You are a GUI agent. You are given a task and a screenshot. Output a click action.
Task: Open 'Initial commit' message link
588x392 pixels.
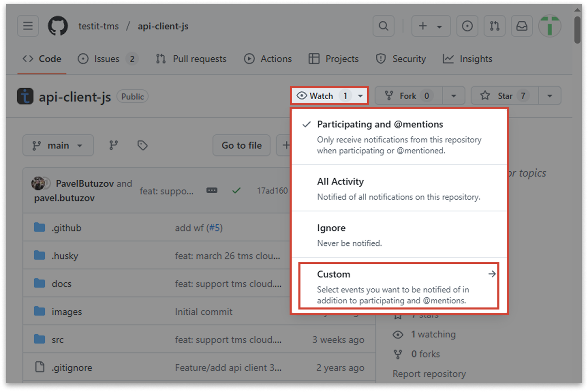[x=204, y=312]
